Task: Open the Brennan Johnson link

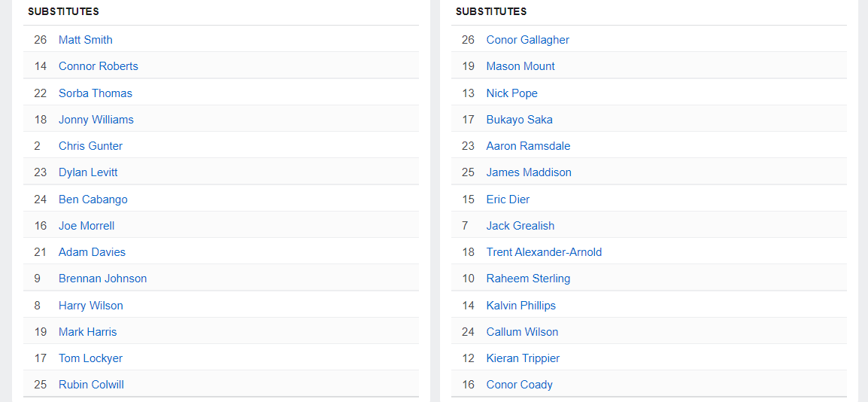Action: 102,279
